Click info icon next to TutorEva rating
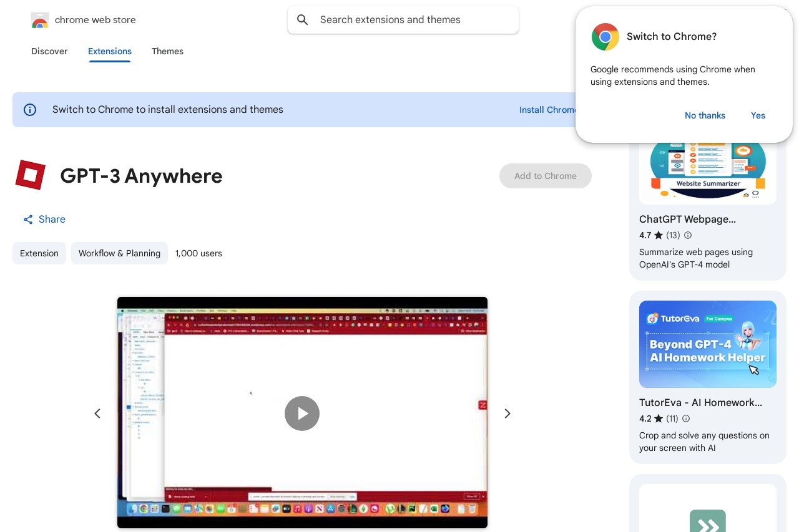Image resolution: width=799 pixels, height=532 pixels. pyautogui.click(x=686, y=418)
